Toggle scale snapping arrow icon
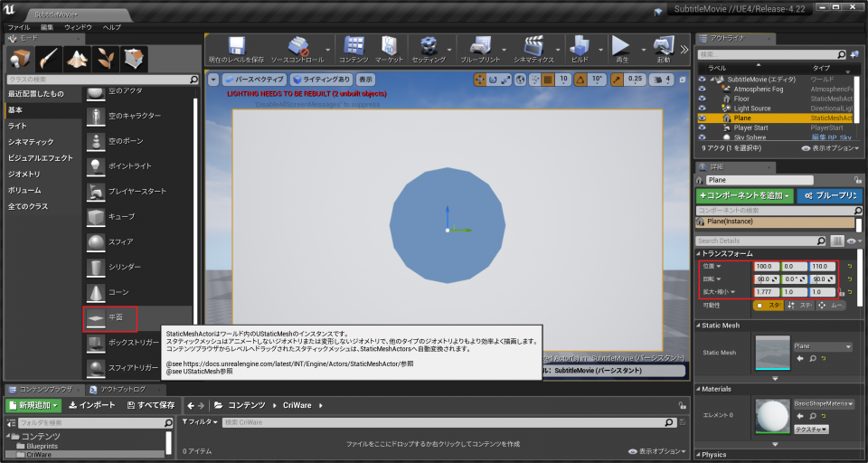 point(618,80)
